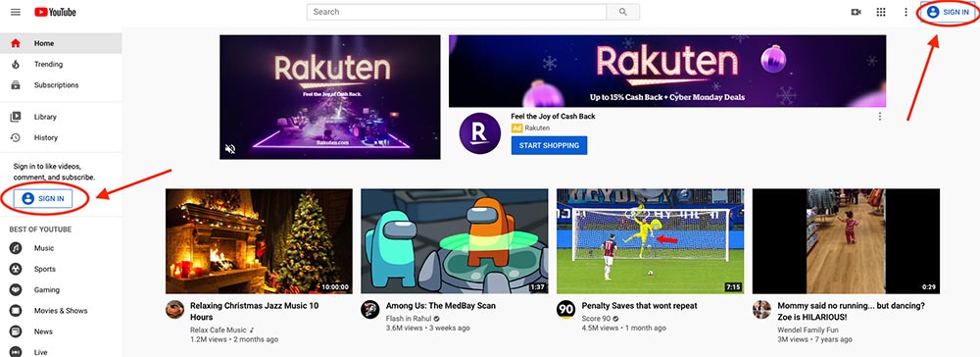Select Library in the sidebar
The height and width of the screenshot is (357, 980).
point(61,117)
